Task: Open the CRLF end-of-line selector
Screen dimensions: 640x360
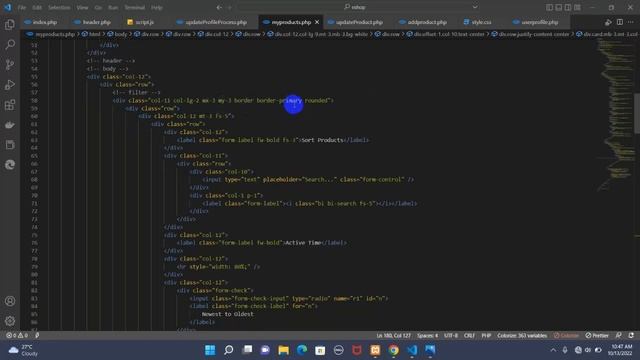Action: coord(469,336)
